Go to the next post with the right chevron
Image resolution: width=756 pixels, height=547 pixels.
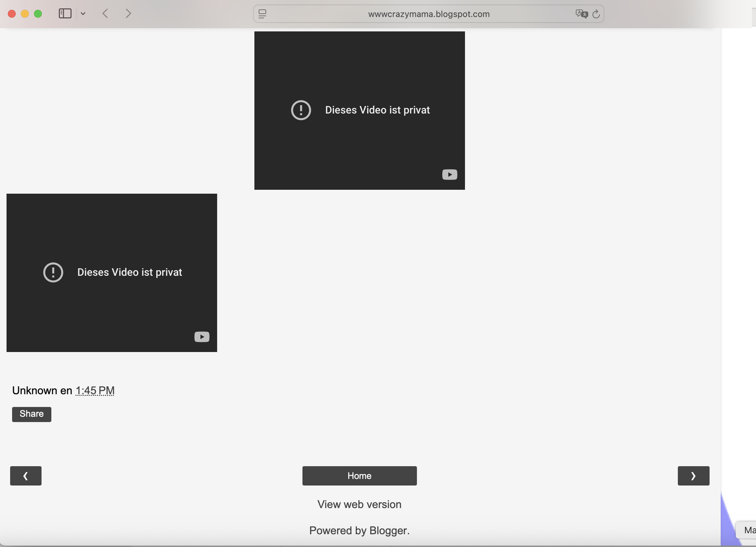click(x=693, y=476)
